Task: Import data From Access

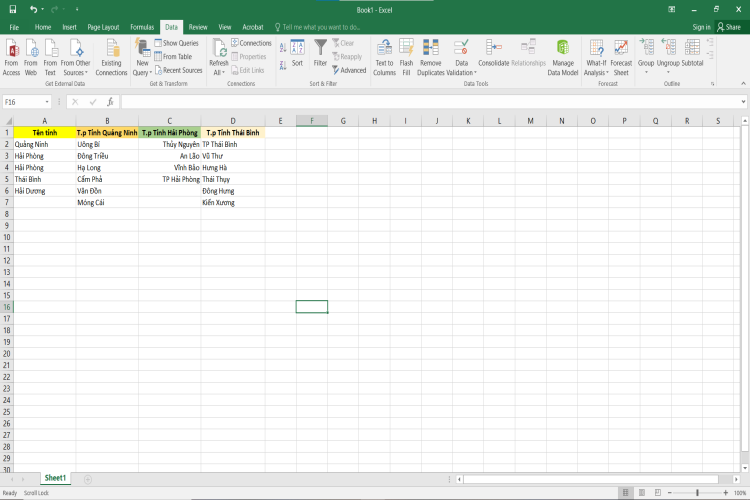Action: click(11, 57)
